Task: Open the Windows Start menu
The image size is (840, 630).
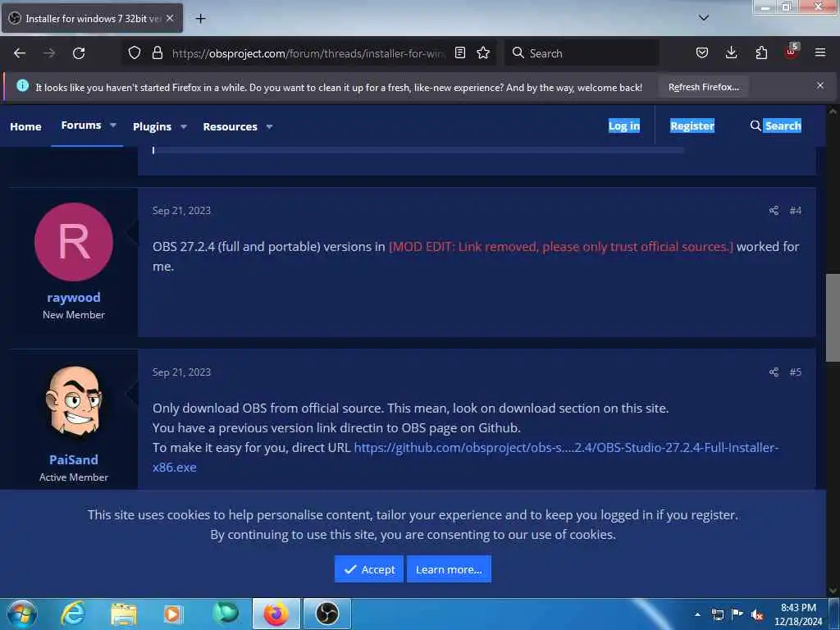Action: 22,614
